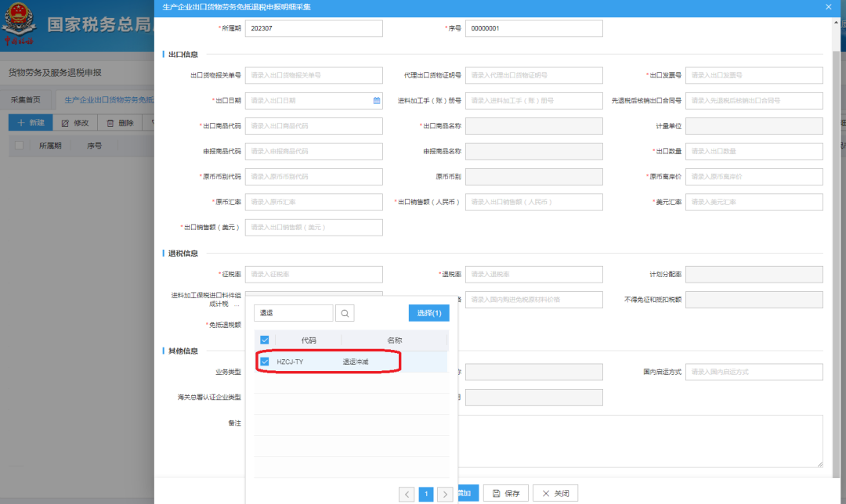846x504 pixels.
Task: Focus the 原币离岸价 input
Action: [754, 177]
